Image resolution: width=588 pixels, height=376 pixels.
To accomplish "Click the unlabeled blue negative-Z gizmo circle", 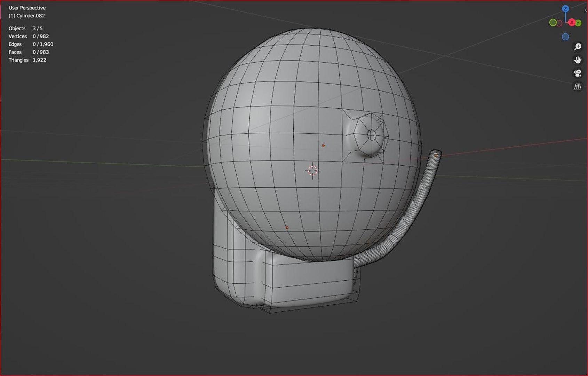I will (565, 37).
